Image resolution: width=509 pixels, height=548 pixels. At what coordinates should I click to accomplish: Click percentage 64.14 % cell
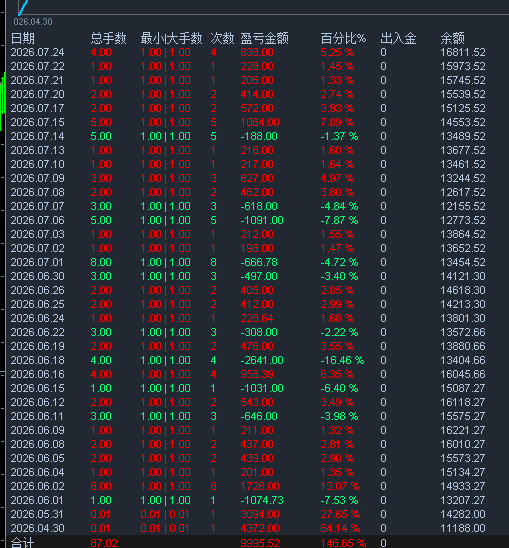click(340, 528)
